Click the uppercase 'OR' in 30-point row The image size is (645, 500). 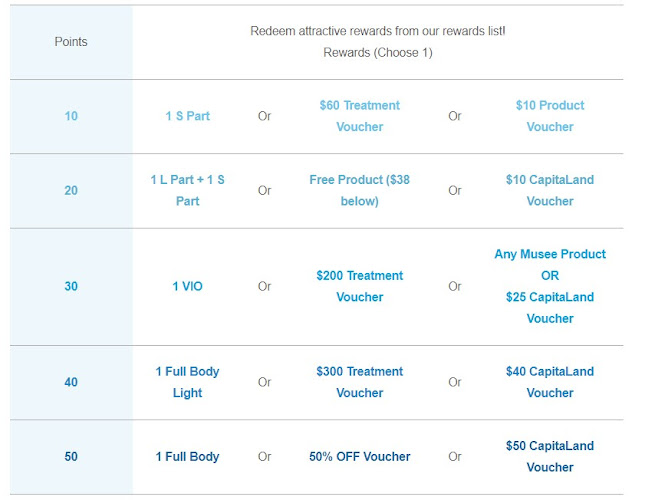pos(550,275)
